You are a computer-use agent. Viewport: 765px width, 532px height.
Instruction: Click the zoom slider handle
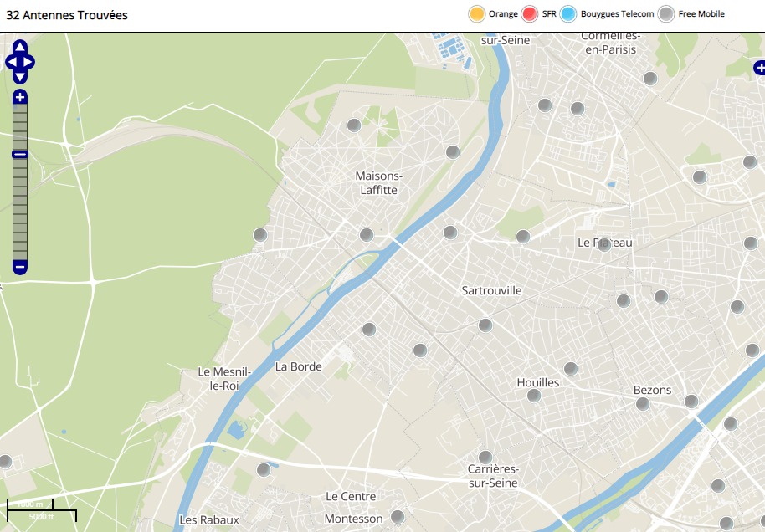[x=20, y=154]
